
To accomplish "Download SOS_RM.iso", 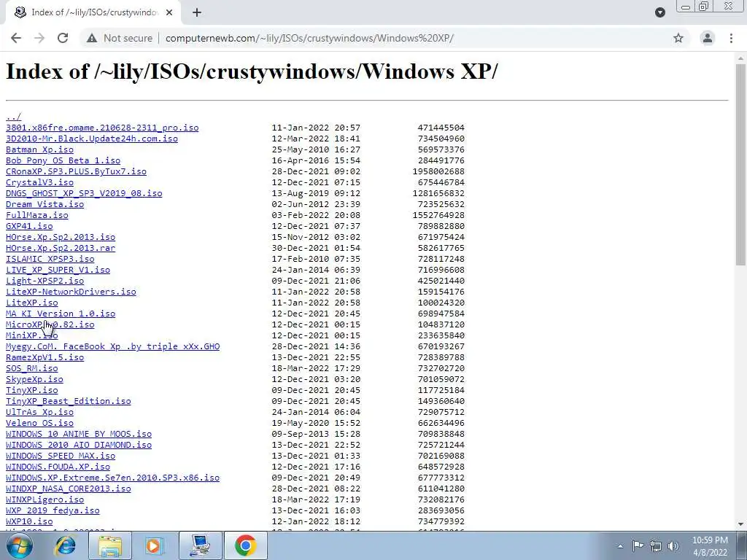I will point(32,368).
